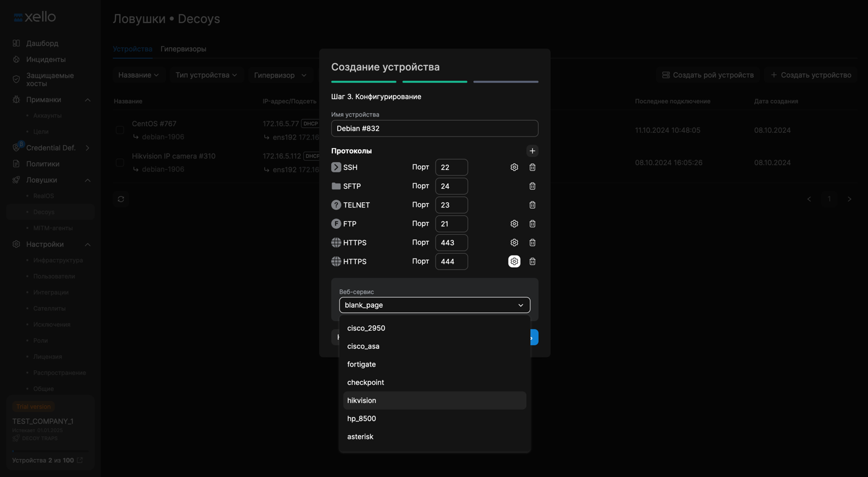Delete the TELNET protocol row
Image resolution: width=868 pixels, height=477 pixels.
[x=532, y=205]
